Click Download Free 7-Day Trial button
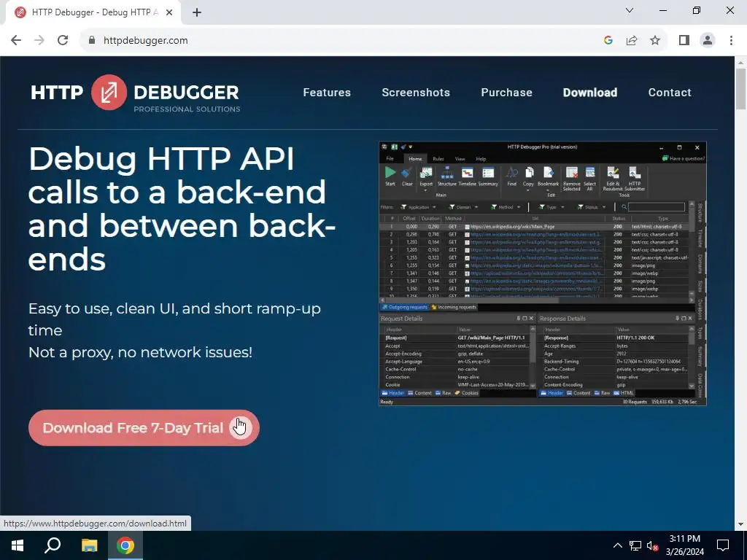 144,427
